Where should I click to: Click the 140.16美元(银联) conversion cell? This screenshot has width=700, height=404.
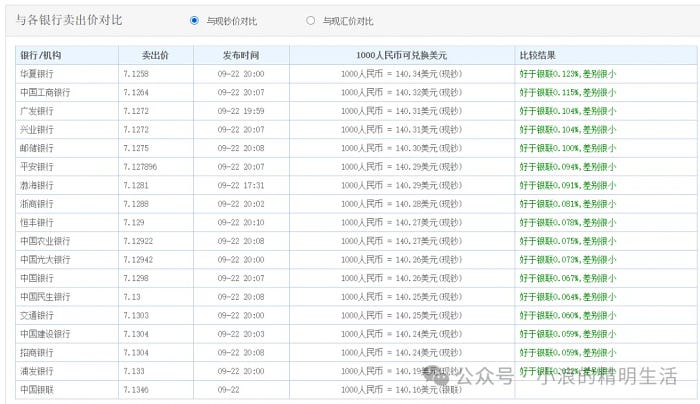(x=401, y=390)
